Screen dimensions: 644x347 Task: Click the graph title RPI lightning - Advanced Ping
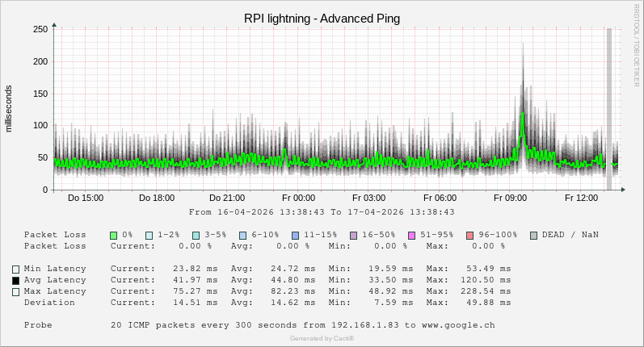322,18
